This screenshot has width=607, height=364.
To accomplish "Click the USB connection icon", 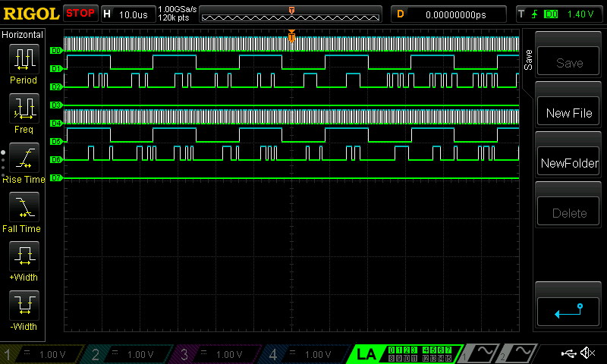I will click(x=569, y=353).
